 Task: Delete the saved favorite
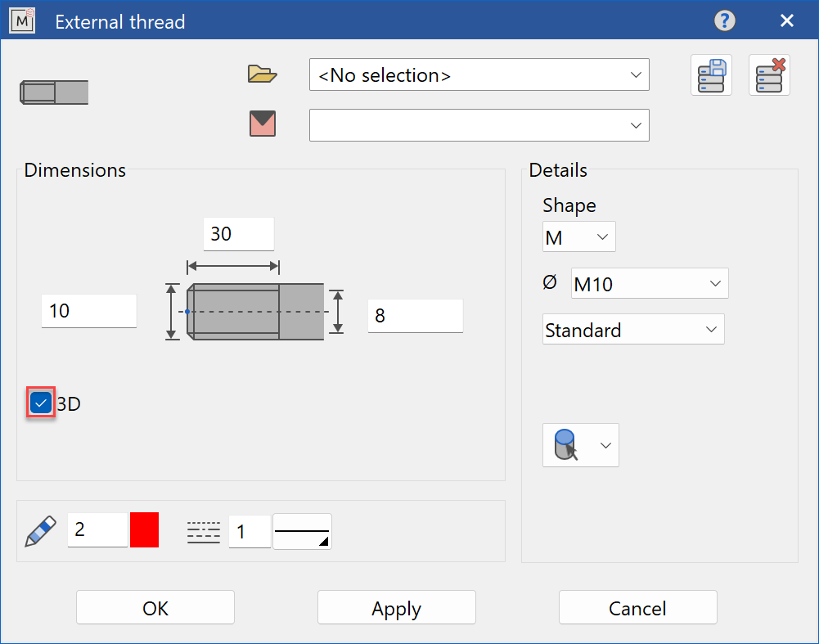pyautogui.click(x=769, y=75)
